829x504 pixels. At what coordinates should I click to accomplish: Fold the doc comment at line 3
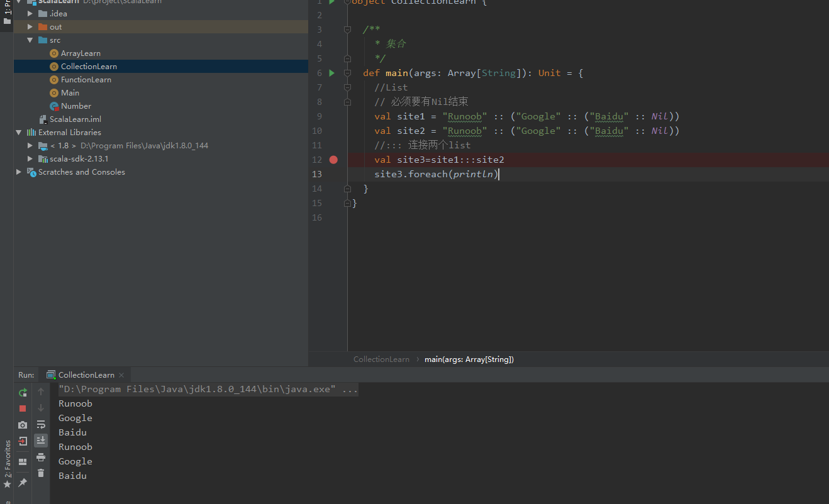(347, 30)
